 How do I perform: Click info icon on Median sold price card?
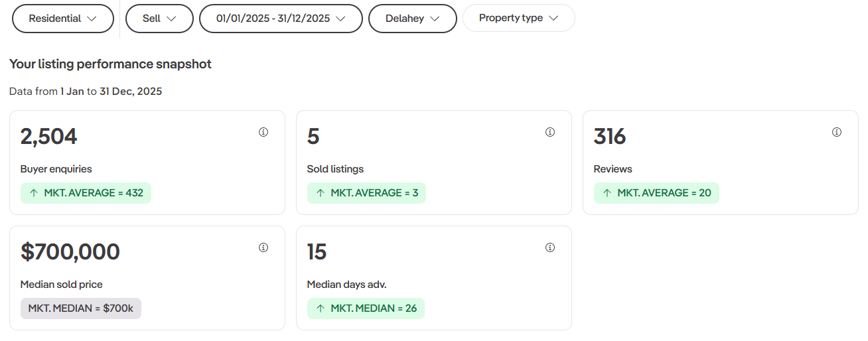tap(263, 247)
